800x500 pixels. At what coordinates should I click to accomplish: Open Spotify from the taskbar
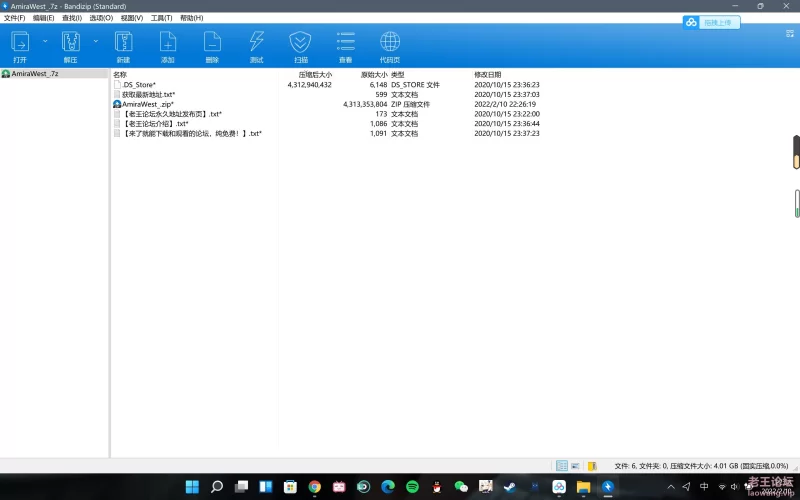click(412, 487)
